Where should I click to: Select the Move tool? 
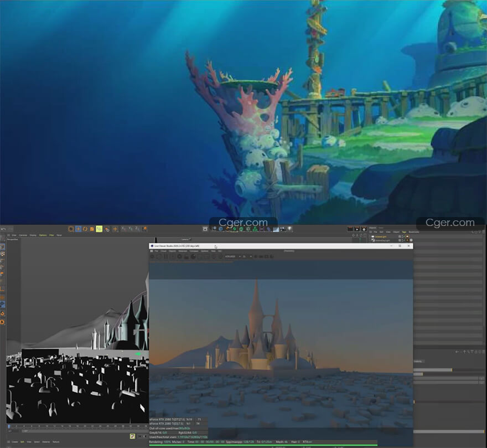coord(78,229)
